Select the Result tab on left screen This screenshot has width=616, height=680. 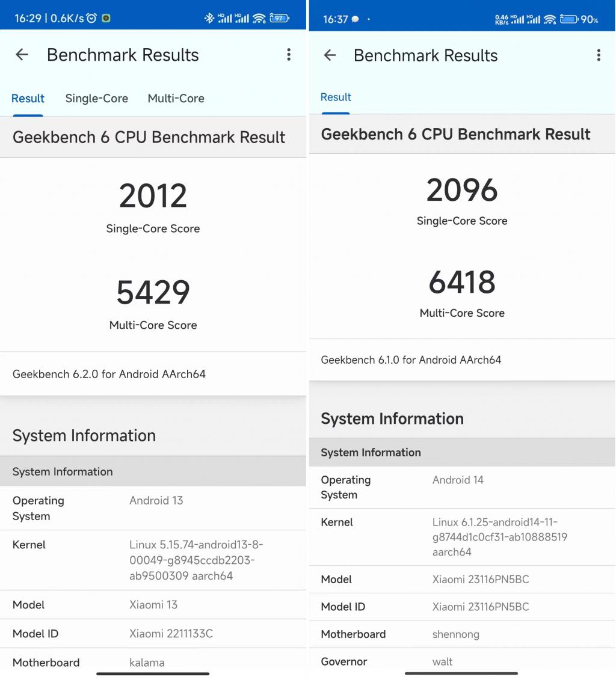[28, 99]
